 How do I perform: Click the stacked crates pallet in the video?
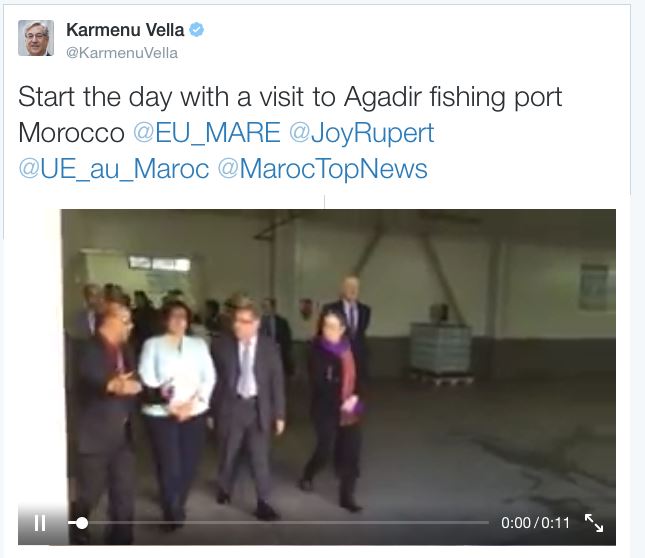(441, 350)
